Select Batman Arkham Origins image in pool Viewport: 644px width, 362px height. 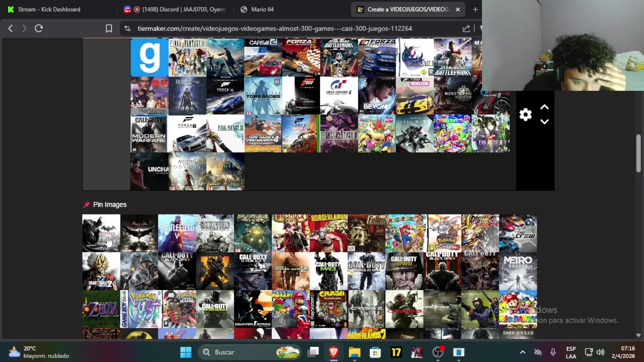click(x=101, y=233)
